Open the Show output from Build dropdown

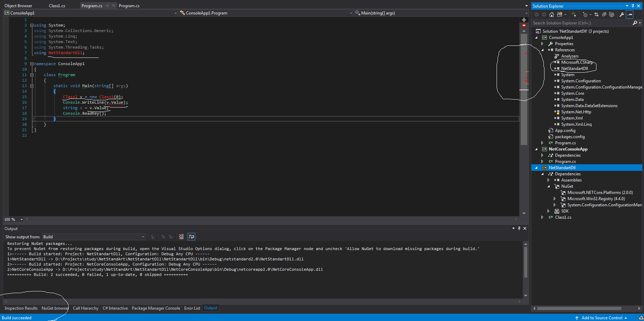[94, 237]
